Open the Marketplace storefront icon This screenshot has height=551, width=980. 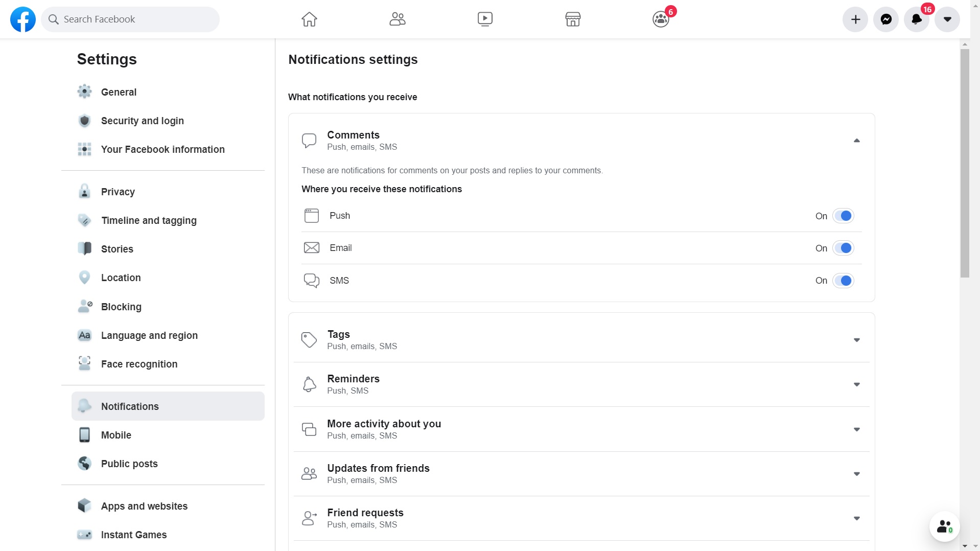573,19
